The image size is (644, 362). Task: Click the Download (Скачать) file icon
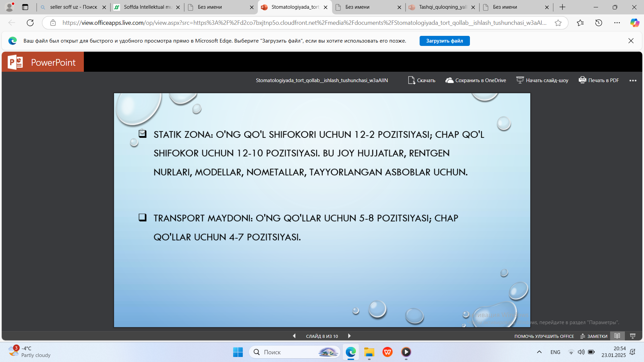click(411, 80)
